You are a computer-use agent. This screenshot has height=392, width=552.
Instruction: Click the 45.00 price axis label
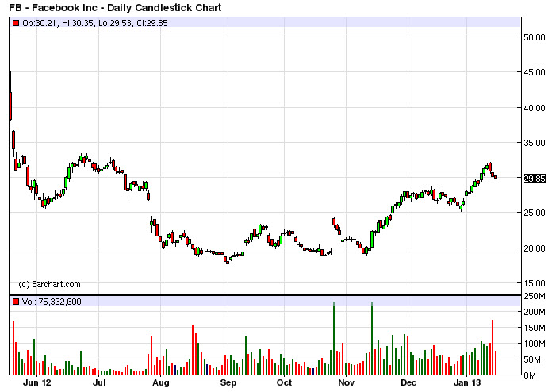(535, 72)
